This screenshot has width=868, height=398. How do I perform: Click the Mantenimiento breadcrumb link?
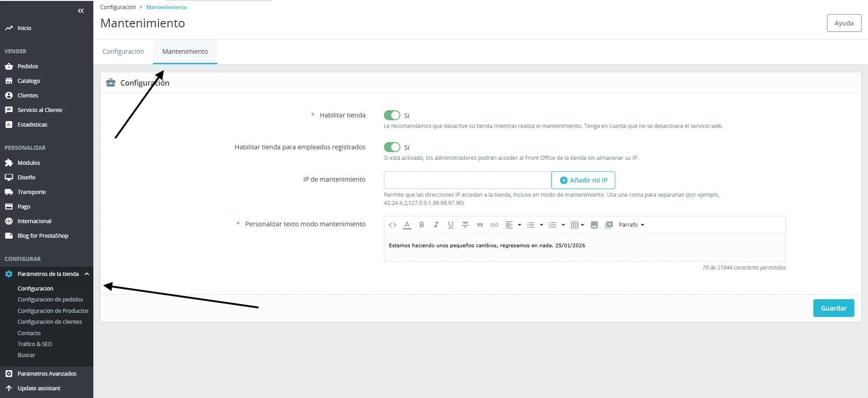click(x=167, y=7)
